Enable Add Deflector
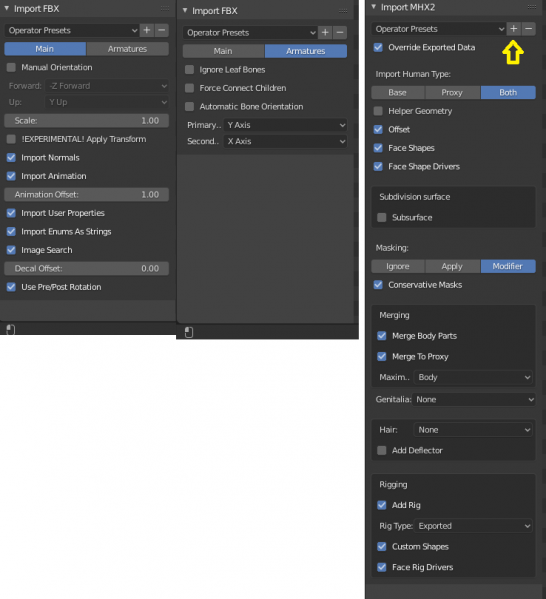This screenshot has width=546, height=599. [382, 450]
